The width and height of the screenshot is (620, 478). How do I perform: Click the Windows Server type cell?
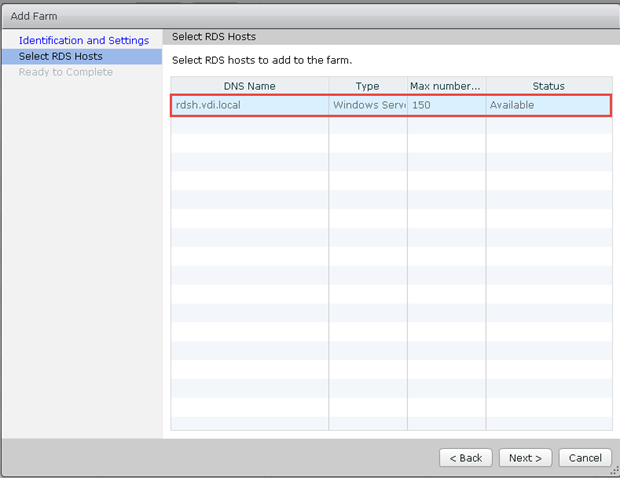pos(368,105)
